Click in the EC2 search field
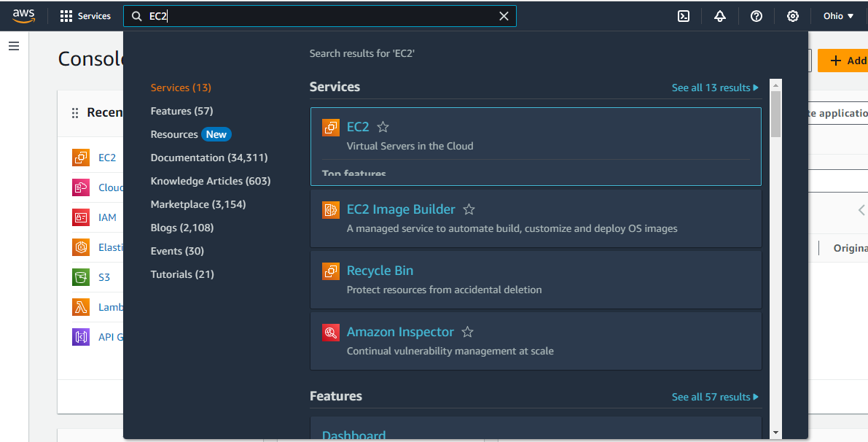This screenshot has width=868, height=442. (321, 16)
